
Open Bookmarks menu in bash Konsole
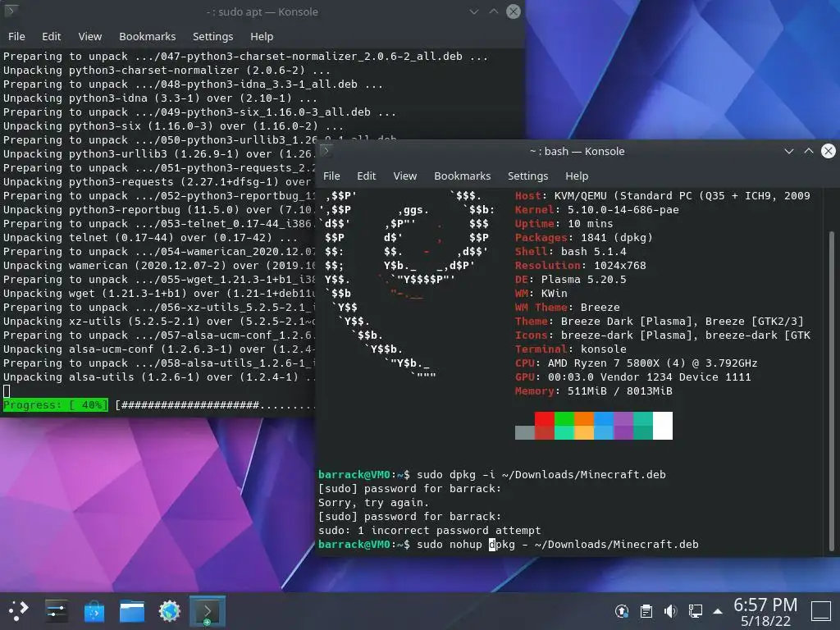(463, 176)
